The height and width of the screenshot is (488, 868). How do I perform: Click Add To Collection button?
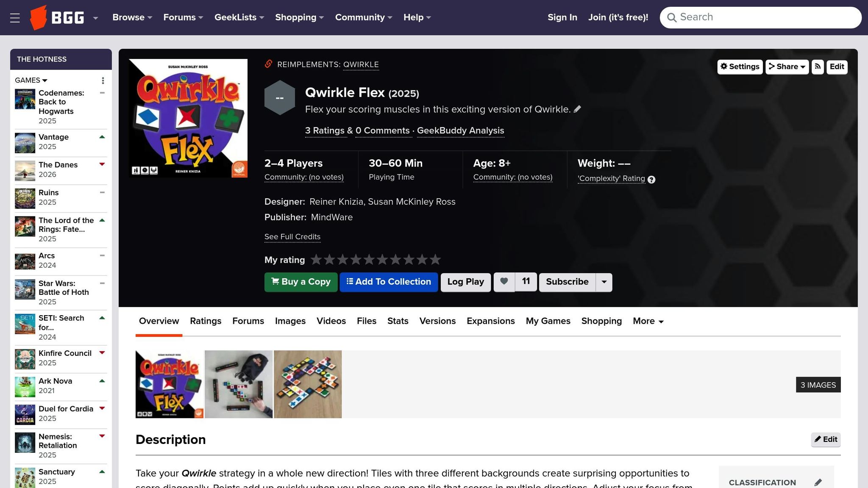[x=389, y=282]
